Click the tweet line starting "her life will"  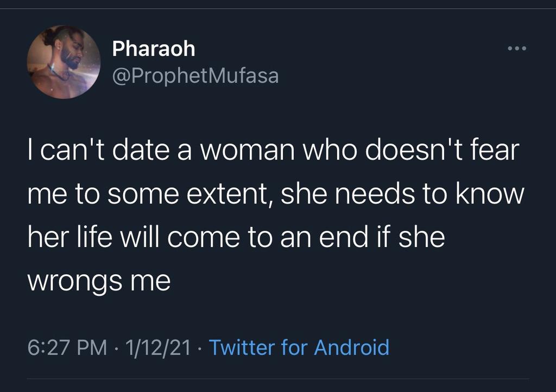pos(236,238)
